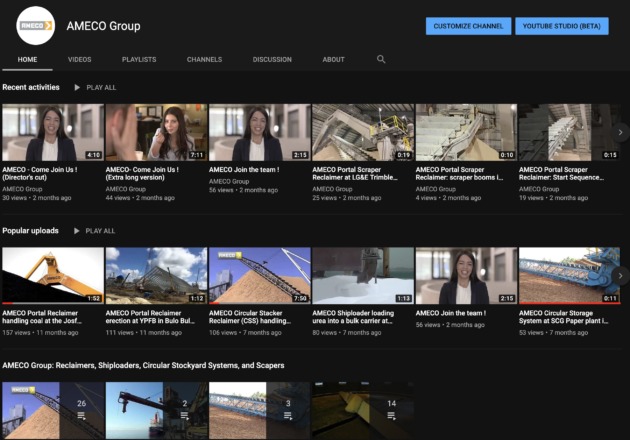Expand next arrow in Recent activities row

coord(620,132)
